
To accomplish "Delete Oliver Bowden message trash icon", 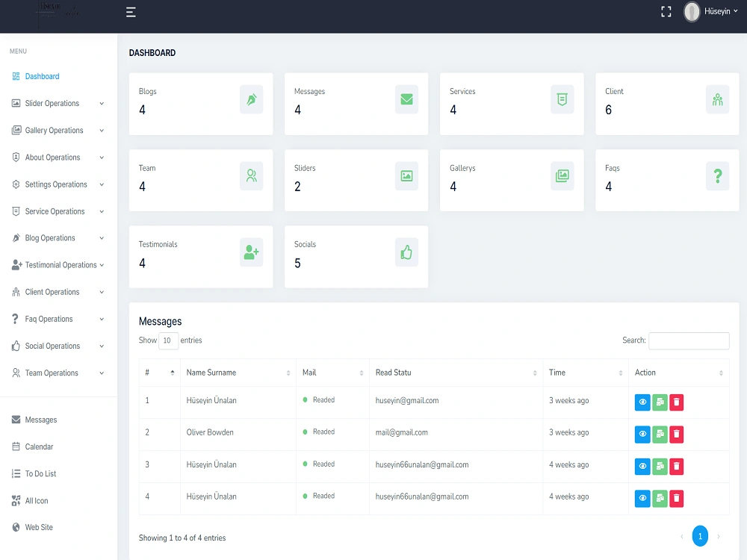I will click(x=677, y=435).
